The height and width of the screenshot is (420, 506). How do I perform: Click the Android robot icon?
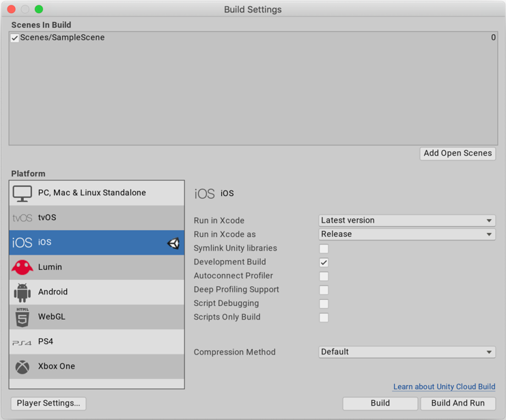click(23, 293)
